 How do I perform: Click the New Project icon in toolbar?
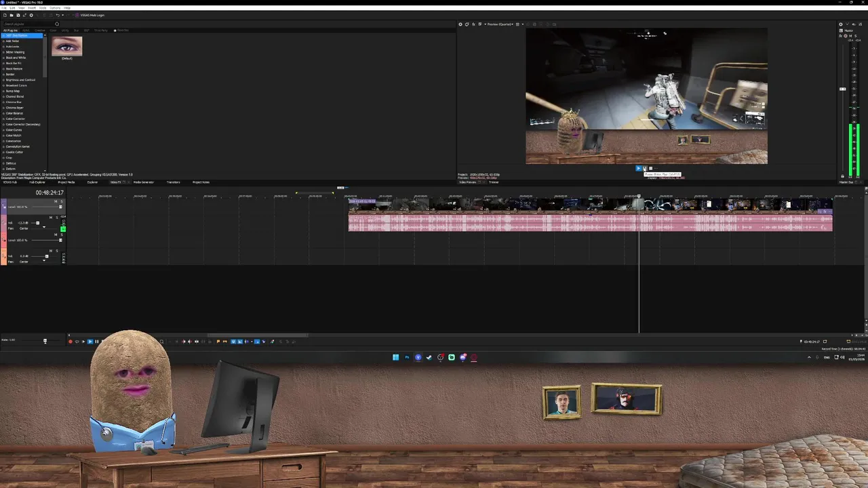5,15
